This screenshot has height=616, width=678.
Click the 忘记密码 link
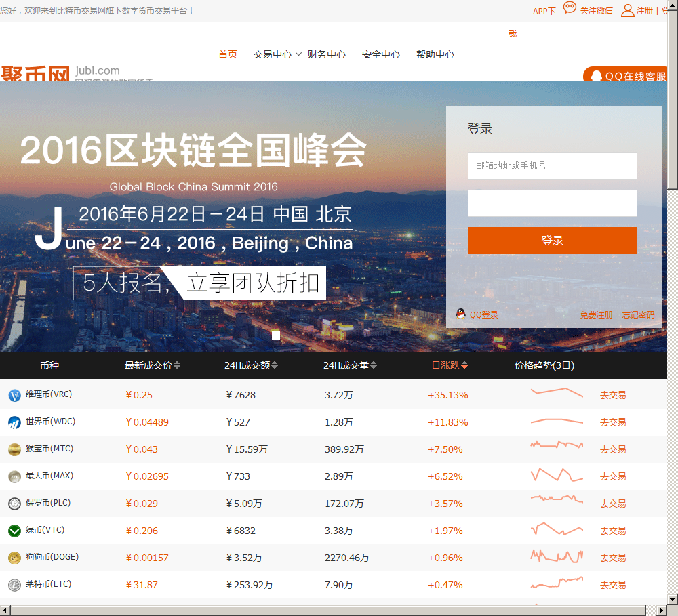click(x=638, y=314)
